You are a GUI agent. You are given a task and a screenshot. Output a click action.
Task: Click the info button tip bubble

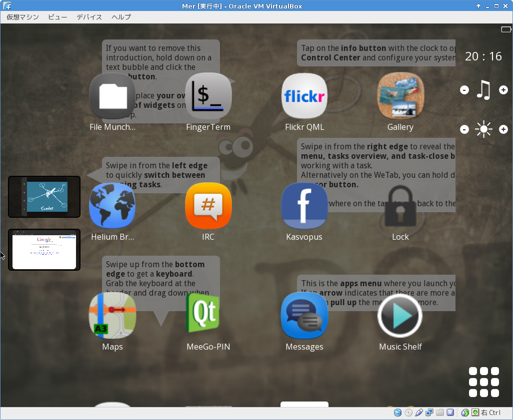[376, 53]
